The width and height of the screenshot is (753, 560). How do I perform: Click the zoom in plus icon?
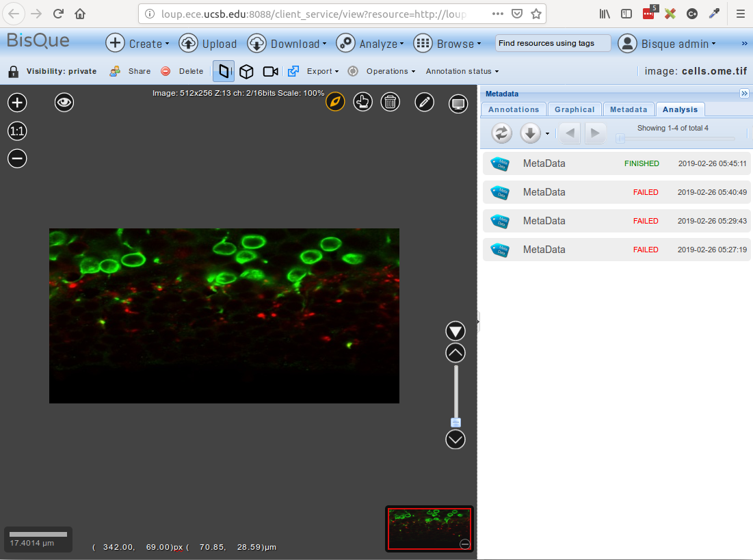click(17, 103)
